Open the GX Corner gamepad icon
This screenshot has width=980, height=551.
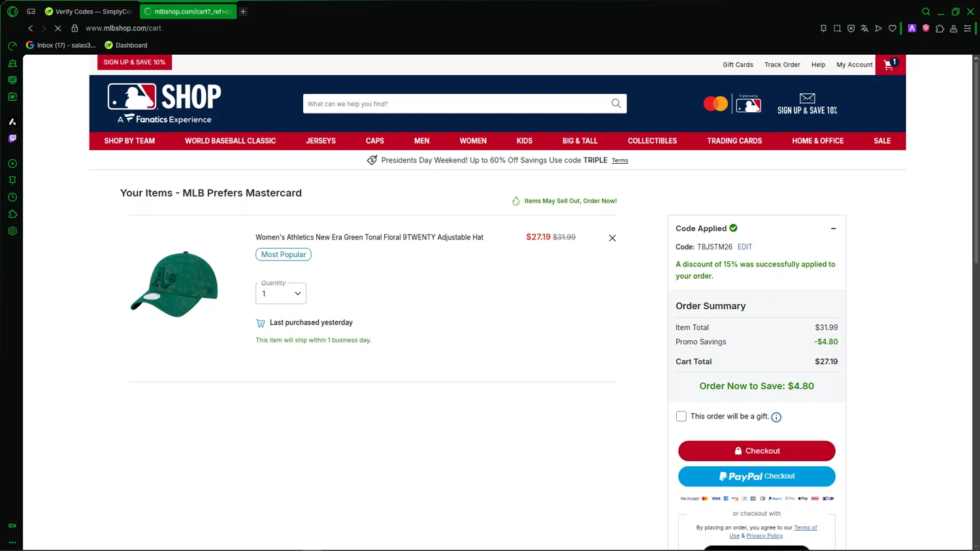tap(31, 11)
